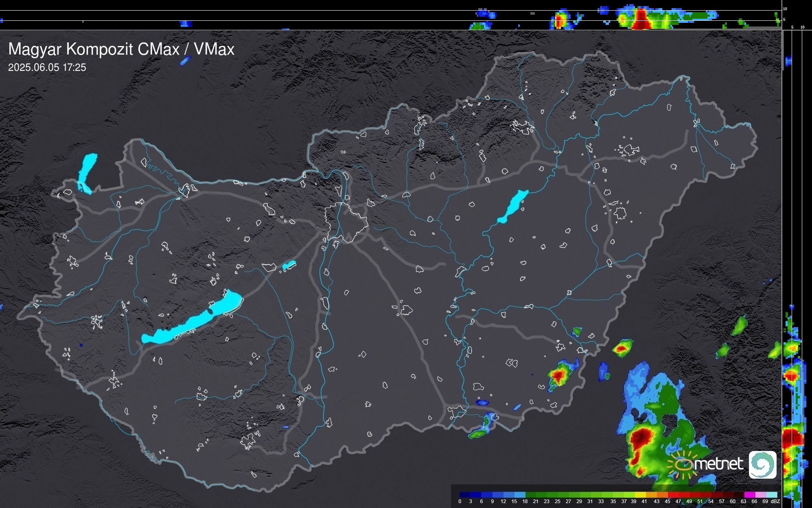Click the teal swirl logo icon
Image resolution: width=812 pixels, height=508 pixels.
pos(762,464)
